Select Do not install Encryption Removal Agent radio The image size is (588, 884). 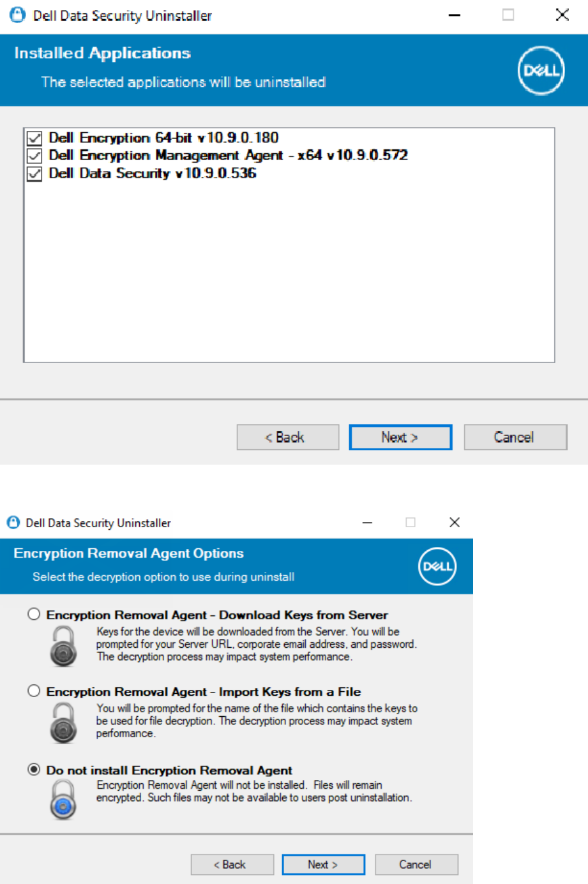click(x=34, y=769)
